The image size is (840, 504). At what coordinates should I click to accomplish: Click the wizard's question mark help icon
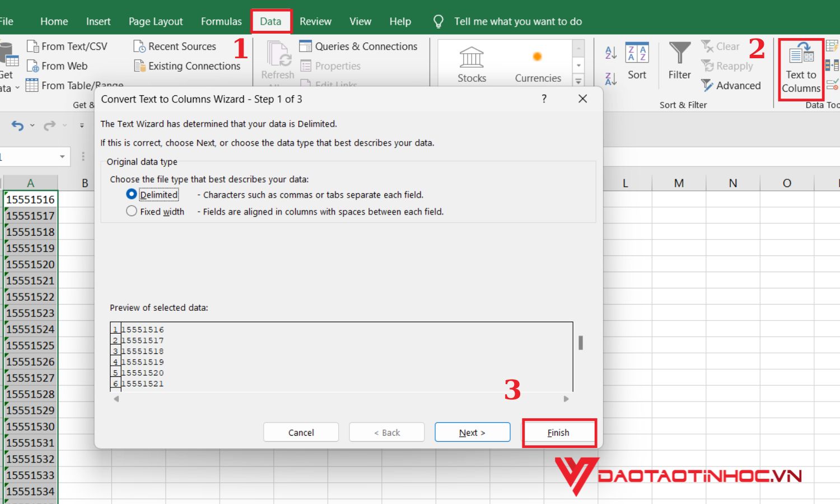(x=544, y=99)
